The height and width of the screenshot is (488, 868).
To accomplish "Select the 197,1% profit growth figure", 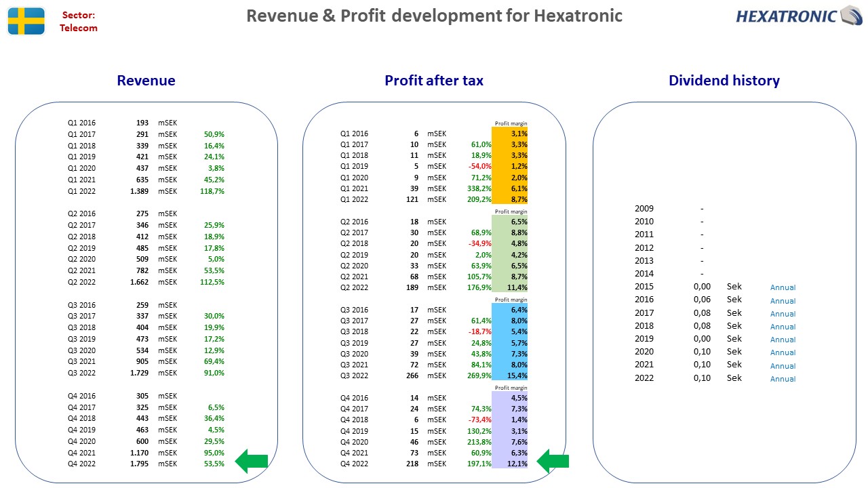I will click(479, 464).
